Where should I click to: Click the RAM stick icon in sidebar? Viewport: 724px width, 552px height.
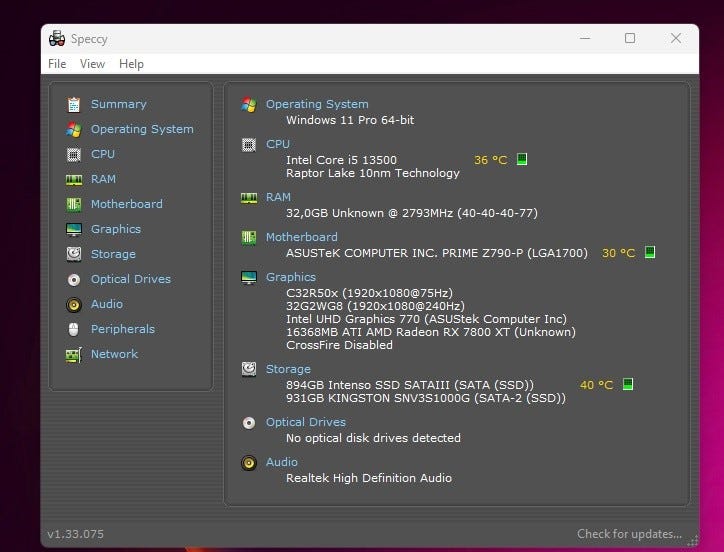pos(73,179)
